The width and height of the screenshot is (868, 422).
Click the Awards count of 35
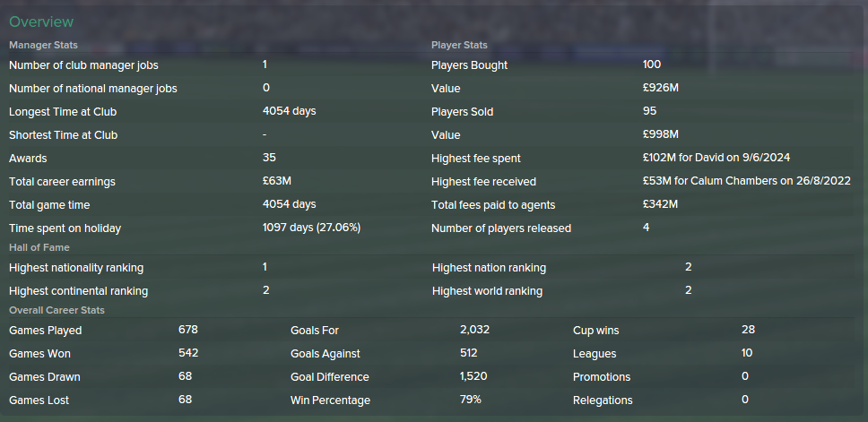tap(269, 158)
